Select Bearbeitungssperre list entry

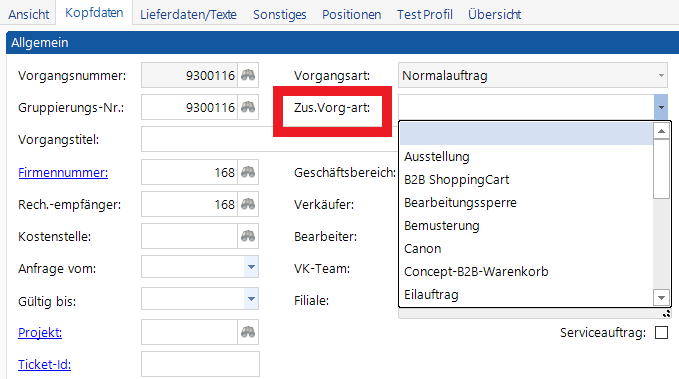tap(526, 202)
